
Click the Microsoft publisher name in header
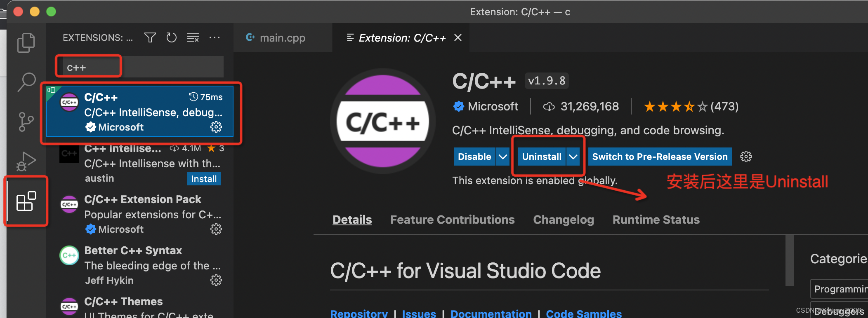coord(493,107)
